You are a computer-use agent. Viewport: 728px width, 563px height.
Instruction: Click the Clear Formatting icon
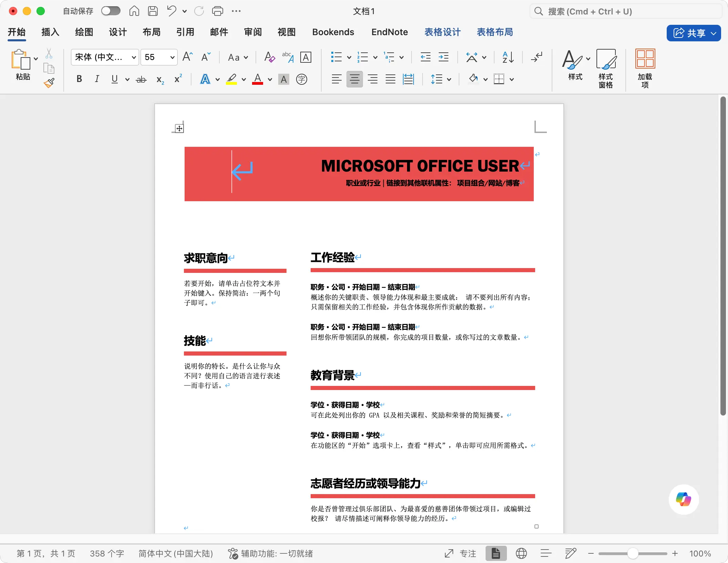click(x=269, y=57)
